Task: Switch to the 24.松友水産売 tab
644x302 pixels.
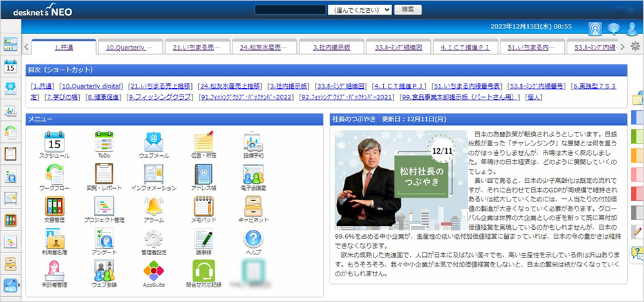Action: [x=263, y=47]
